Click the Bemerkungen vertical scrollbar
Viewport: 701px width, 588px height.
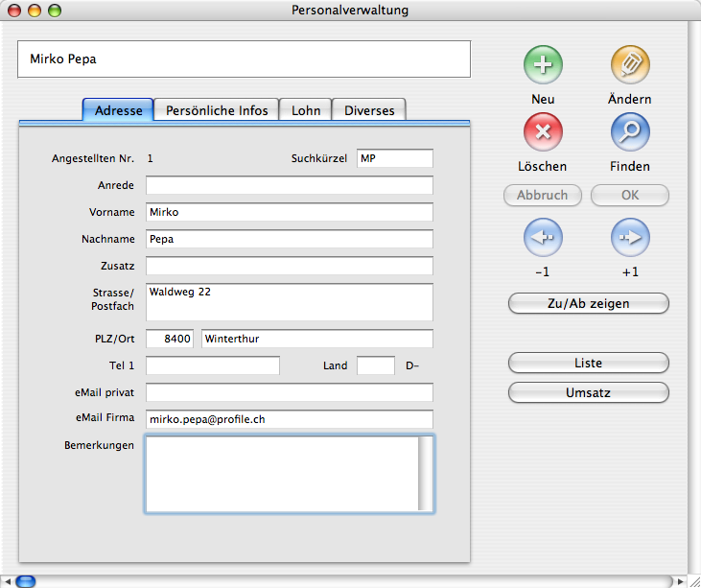click(425, 474)
